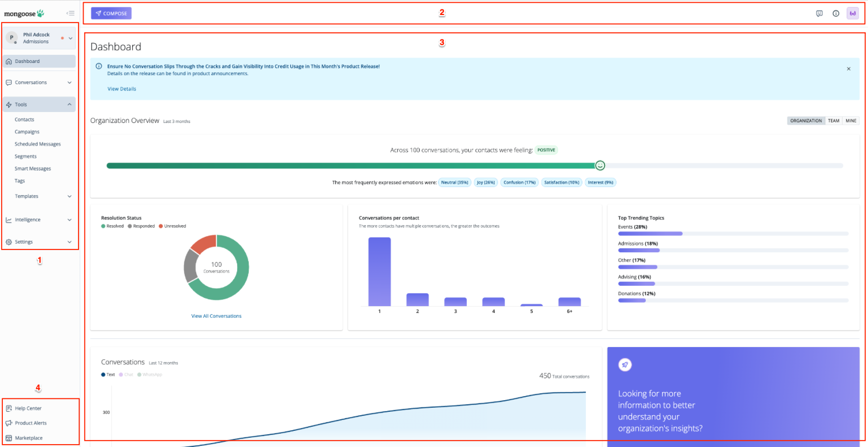
Task: Click the Joy (26%) emotion chip
Action: (x=486, y=182)
